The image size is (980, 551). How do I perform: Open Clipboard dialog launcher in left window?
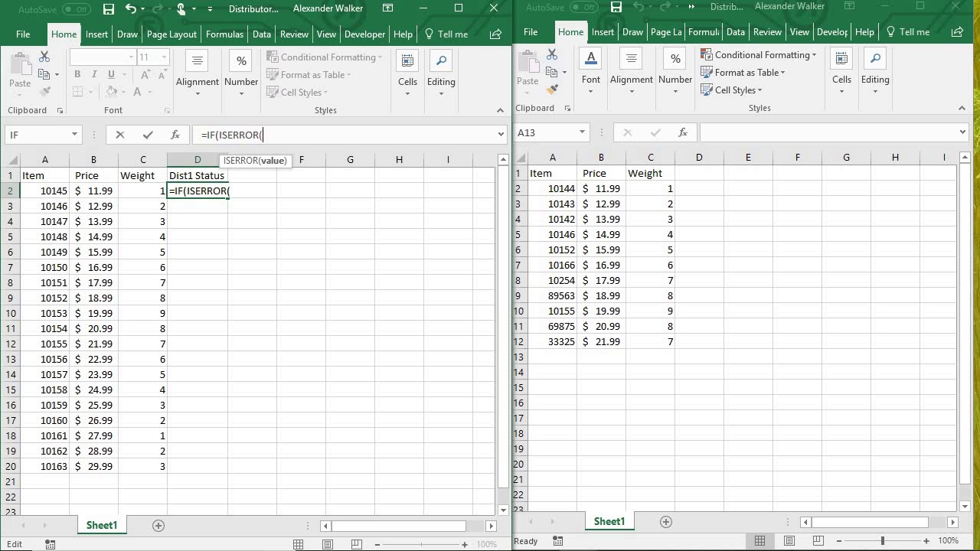[59, 110]
